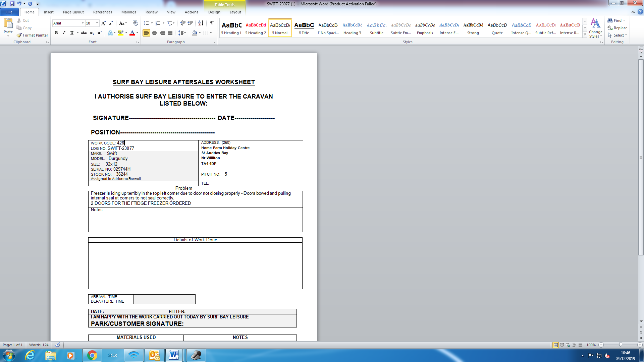644x362 pixels.
Task: Click the Clear Formatting icon
Action: 136,23
